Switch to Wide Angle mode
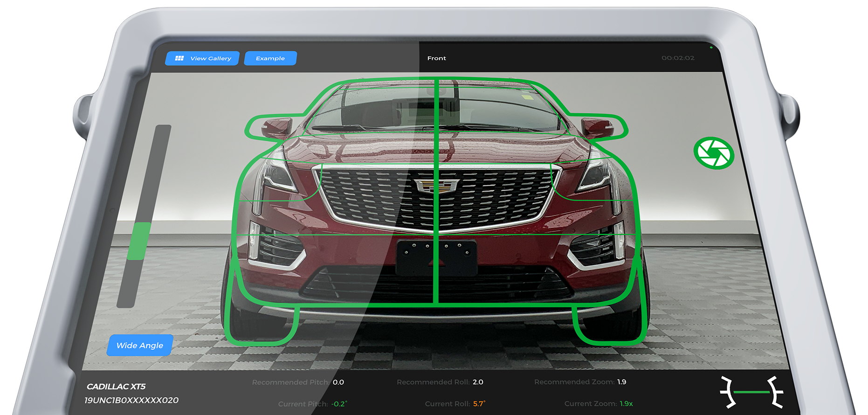The height and width of the screenshot is (415, 868). [x=140, y=345]
